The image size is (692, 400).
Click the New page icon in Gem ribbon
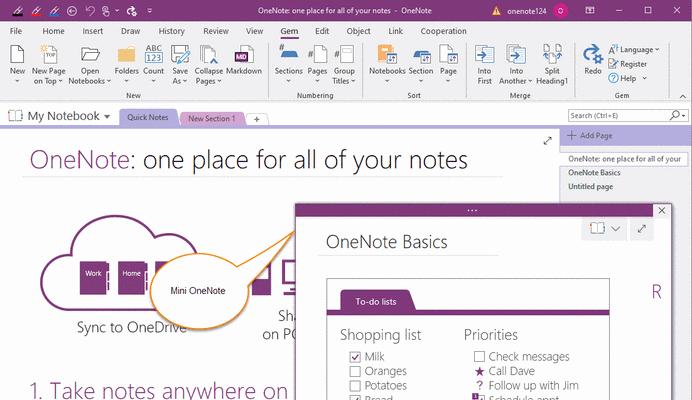tap(17, 54)
